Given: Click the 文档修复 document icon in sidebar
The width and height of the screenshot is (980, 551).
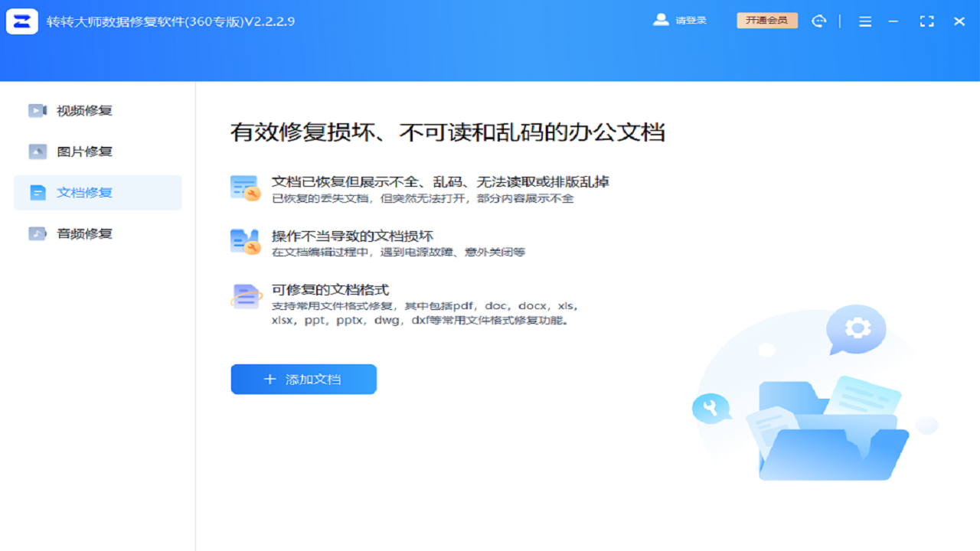Looking at the screenshot, I should click(36, 192).
